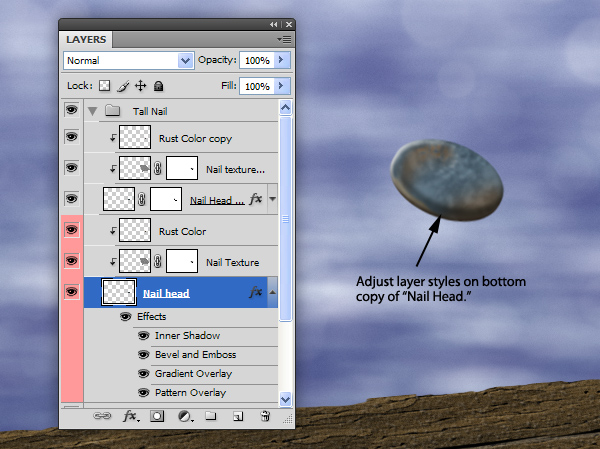
Task: Close the Layers panel
Action: [289, 24]
